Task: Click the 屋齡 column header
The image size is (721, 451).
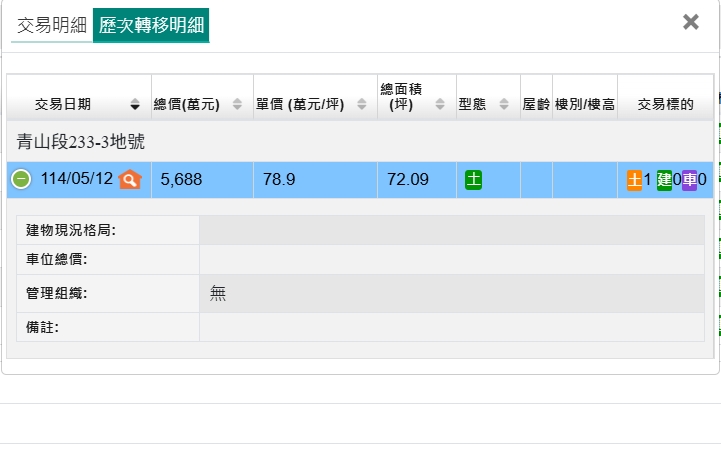Action: (536, 104)
